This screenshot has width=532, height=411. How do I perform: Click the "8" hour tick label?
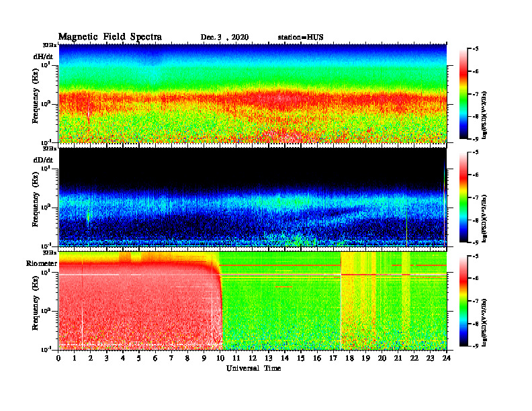tap(187, 358)
